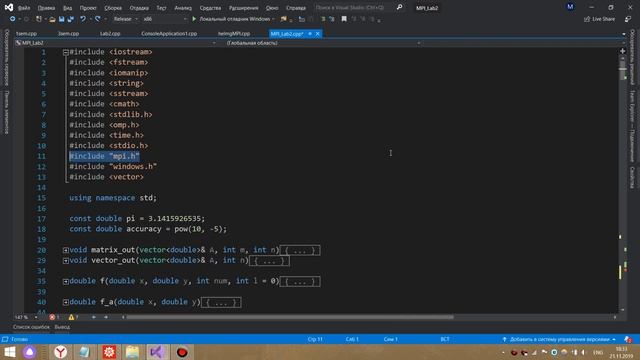The image size is (640, 360).
Task: Open the Правка menu
Action: (x=46, y=8)
